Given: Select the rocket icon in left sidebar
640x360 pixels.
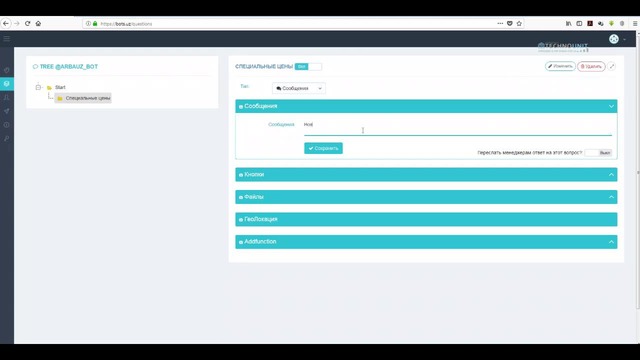Looking at the screenshot, I should [7, 111].
